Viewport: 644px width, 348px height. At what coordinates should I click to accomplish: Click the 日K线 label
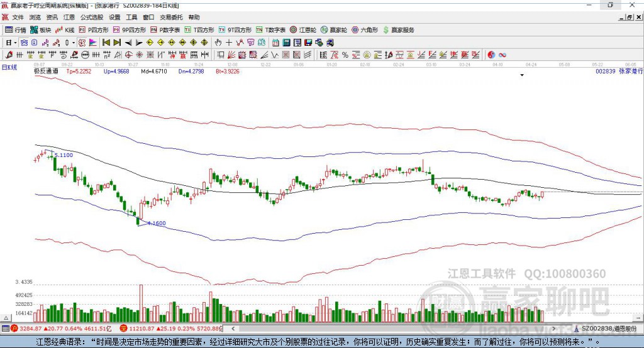click(x=9, y=67)
